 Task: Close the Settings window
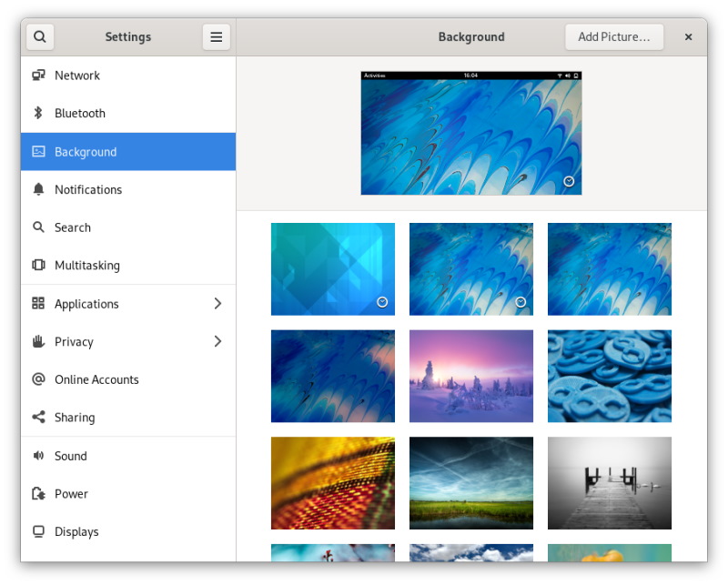(x=689, y=37)
